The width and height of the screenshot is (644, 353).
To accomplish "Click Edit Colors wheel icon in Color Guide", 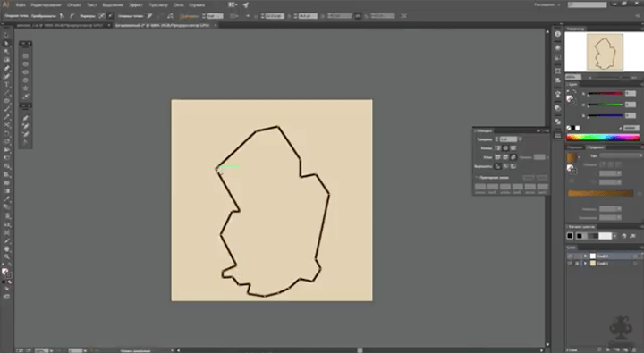I will [624, 236].
